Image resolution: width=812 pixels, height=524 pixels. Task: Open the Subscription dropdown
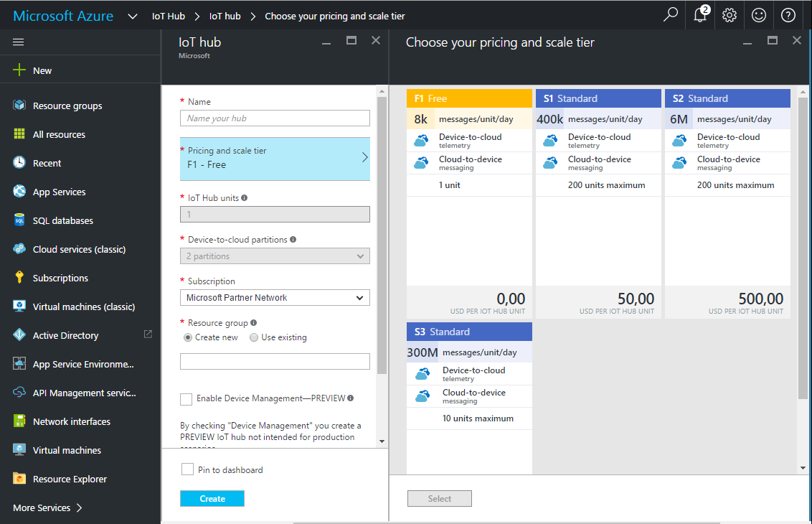coord(275,297)
